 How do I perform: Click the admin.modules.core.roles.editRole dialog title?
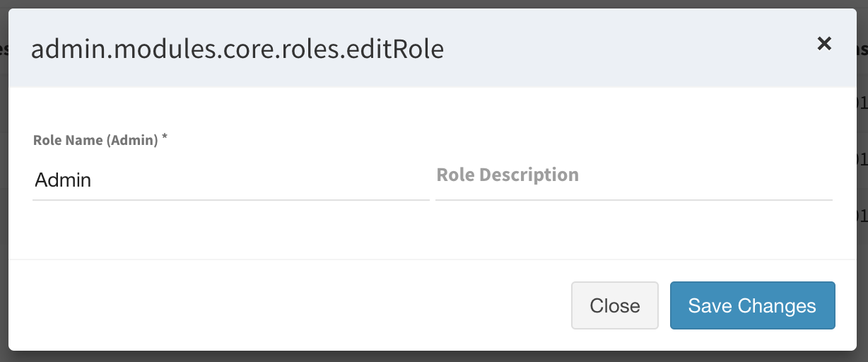point(237,49)
